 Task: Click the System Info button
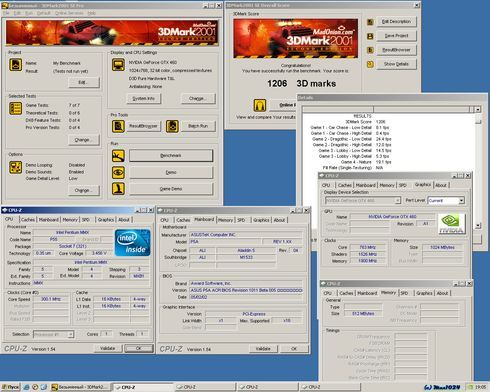(144, 98)
